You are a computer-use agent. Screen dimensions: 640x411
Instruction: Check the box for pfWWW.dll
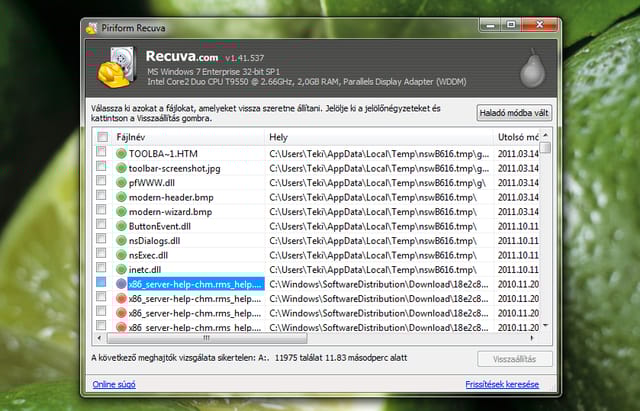101,180
